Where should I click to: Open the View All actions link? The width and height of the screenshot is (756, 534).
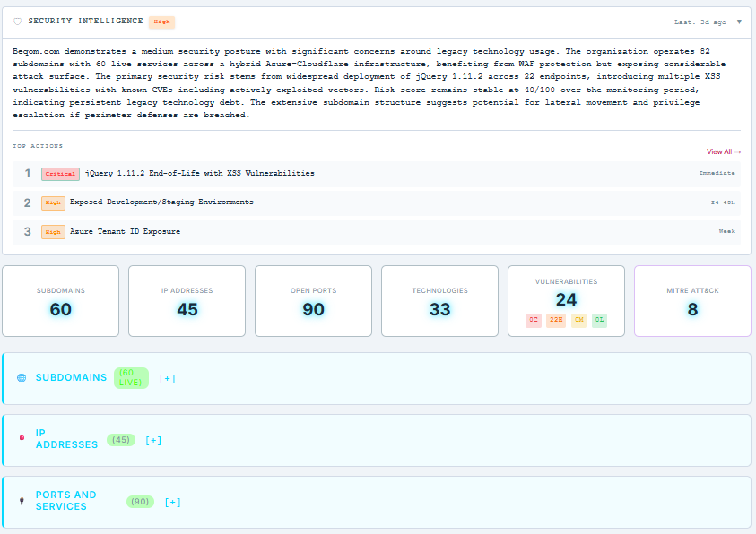tap(723, 151)
